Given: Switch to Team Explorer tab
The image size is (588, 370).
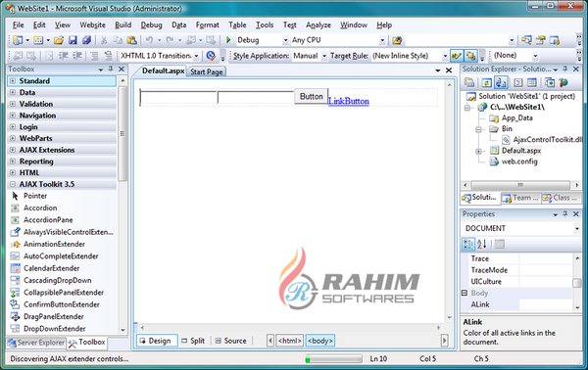Looking at the screenshot, I should pos(520,198).
